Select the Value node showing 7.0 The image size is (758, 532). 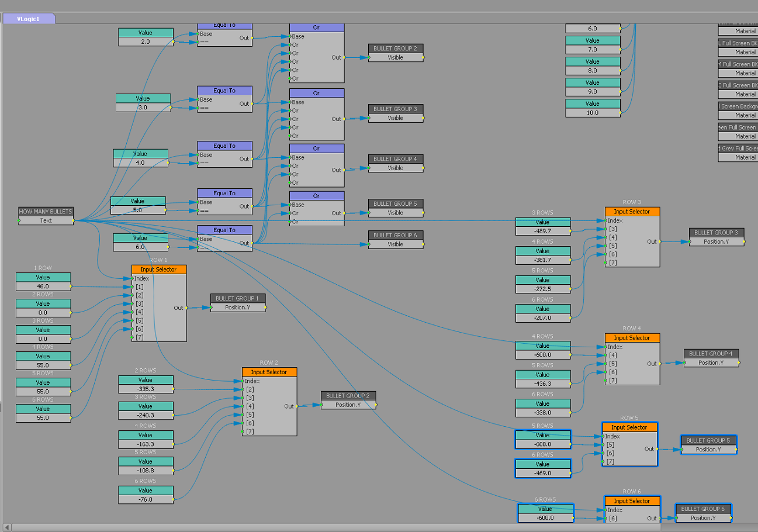tap(593, 41)
